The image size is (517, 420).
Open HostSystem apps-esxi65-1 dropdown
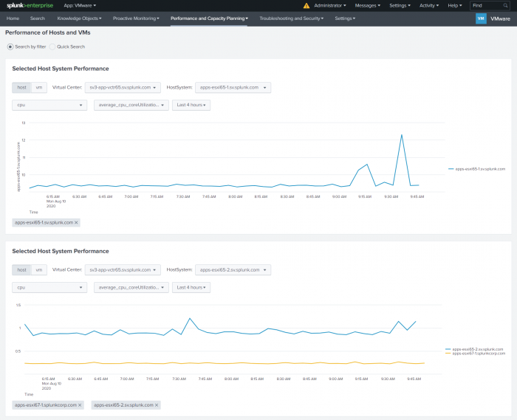tap(233, 88)
